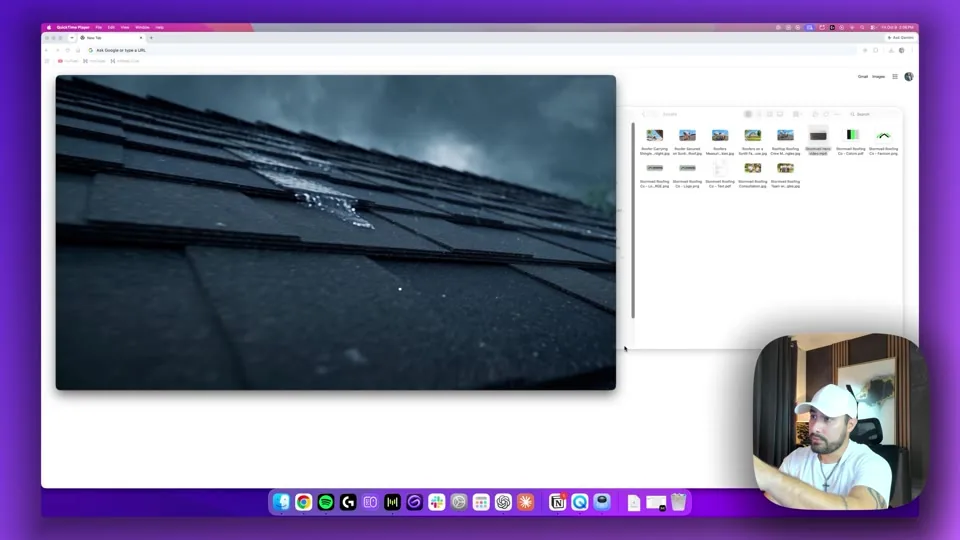Open Logitech G Hub in the Dock
The height and width of the screenshot is (540, 960).
[348, 502]
